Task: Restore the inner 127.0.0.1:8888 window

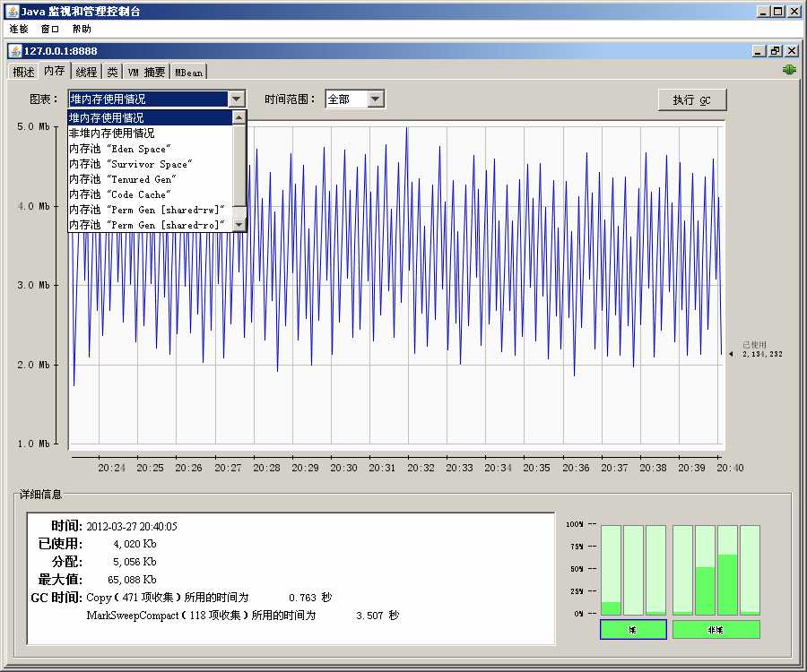Action: pyautogui.click(x=776, y=51)
